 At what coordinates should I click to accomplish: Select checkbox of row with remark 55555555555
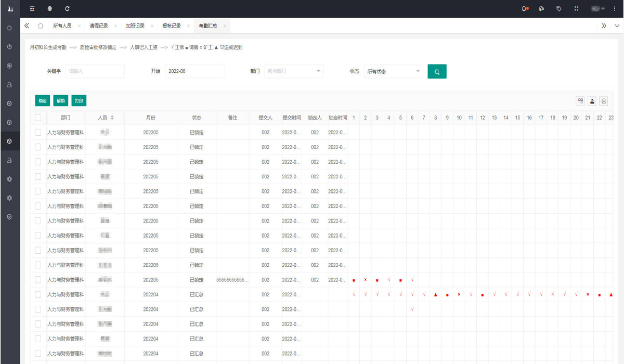point(38,280)
